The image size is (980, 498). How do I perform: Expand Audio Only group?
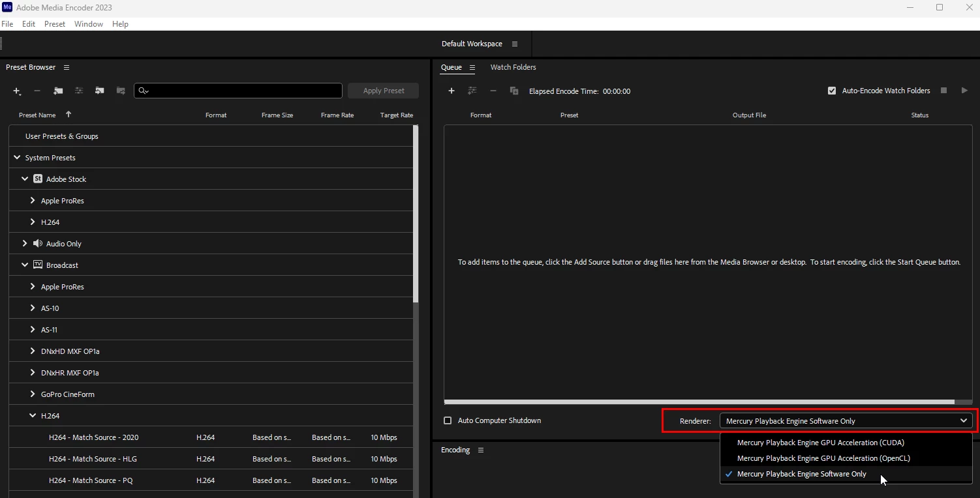click(25, 243)
